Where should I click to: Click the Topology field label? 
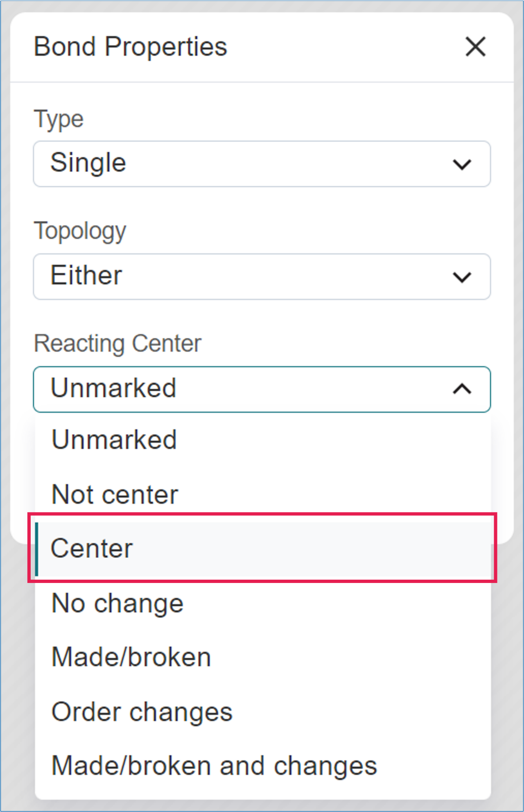80,231
